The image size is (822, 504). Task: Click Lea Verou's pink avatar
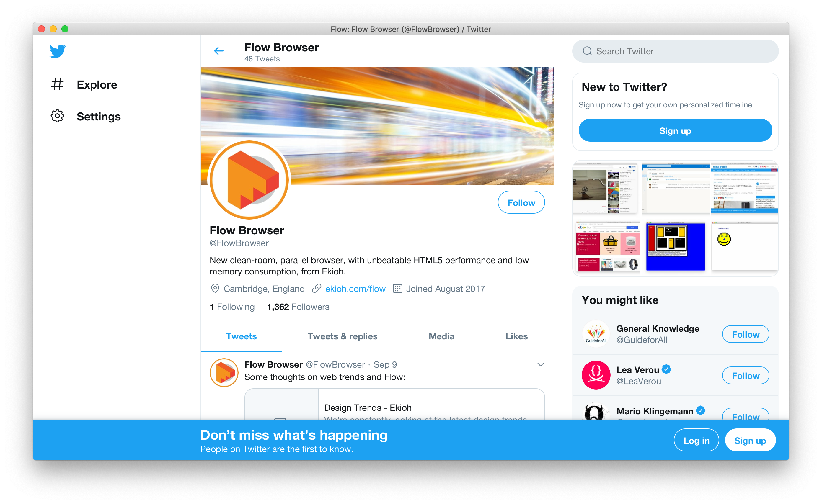[x=596, y=375]
